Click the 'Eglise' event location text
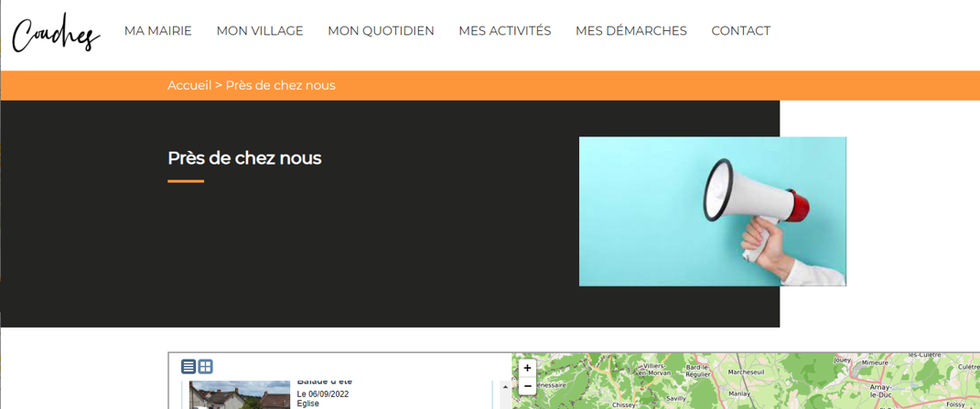980x409 pixels. click(308, 404)
